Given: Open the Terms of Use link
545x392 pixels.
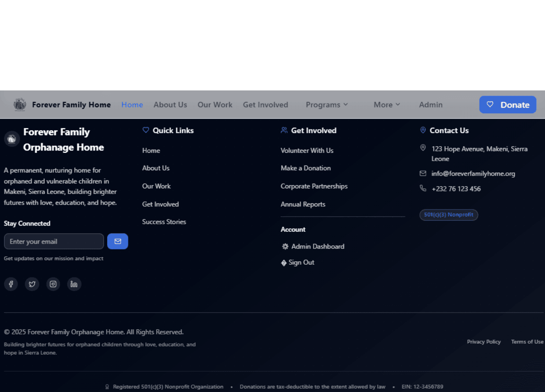Looking at the screenshot, I should point(527,342).
